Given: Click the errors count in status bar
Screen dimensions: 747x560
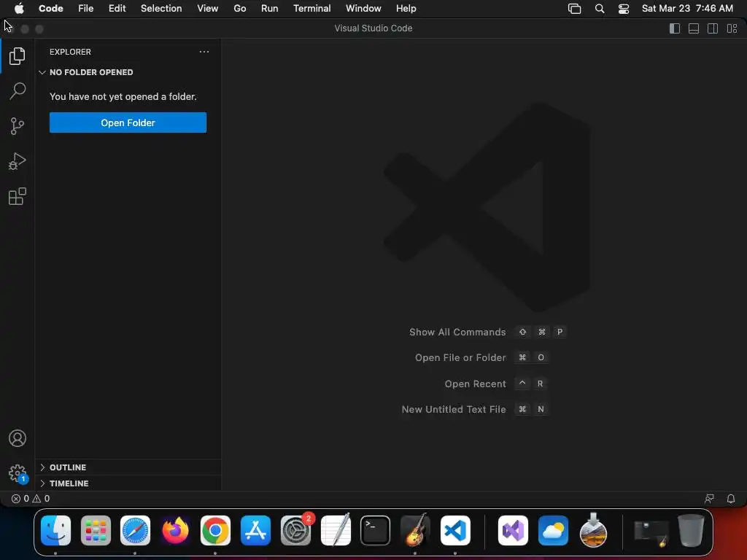Looking at the screenshot, I should (20, 499).
